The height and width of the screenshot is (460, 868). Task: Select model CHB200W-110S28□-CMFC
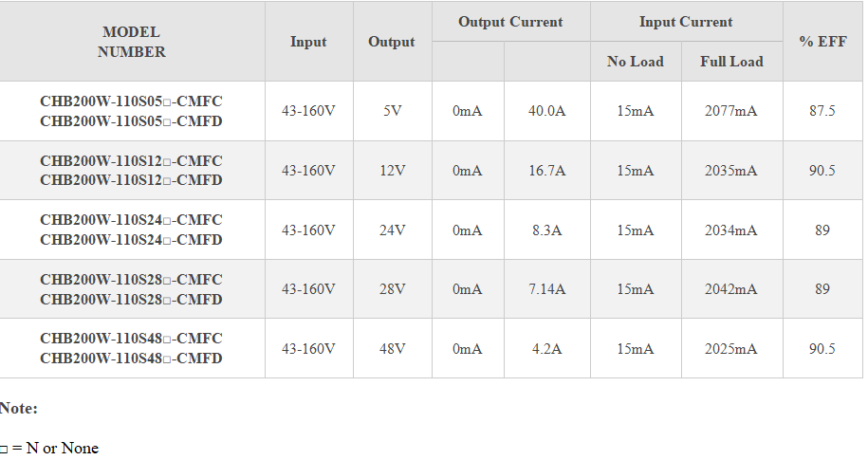pos(131,280)
